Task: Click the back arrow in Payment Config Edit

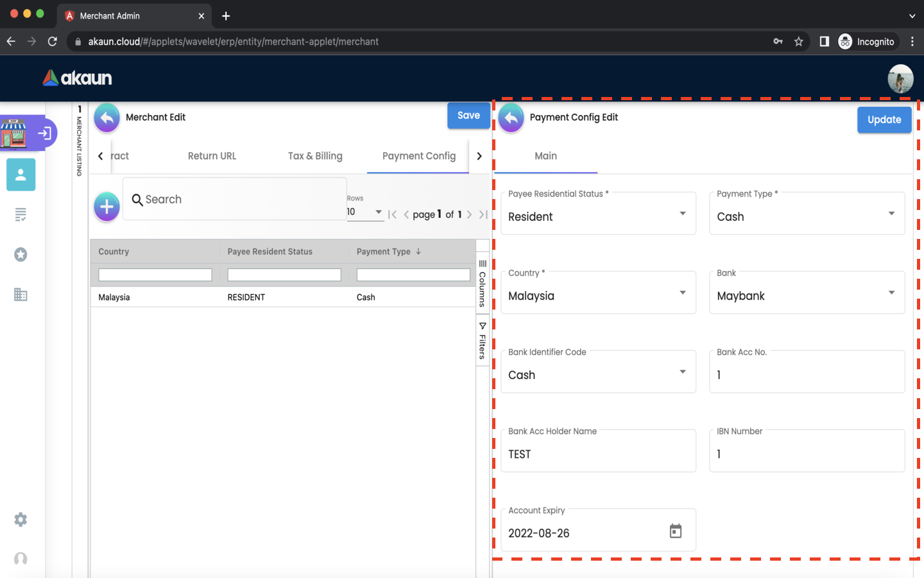Action: coord(511,118)
